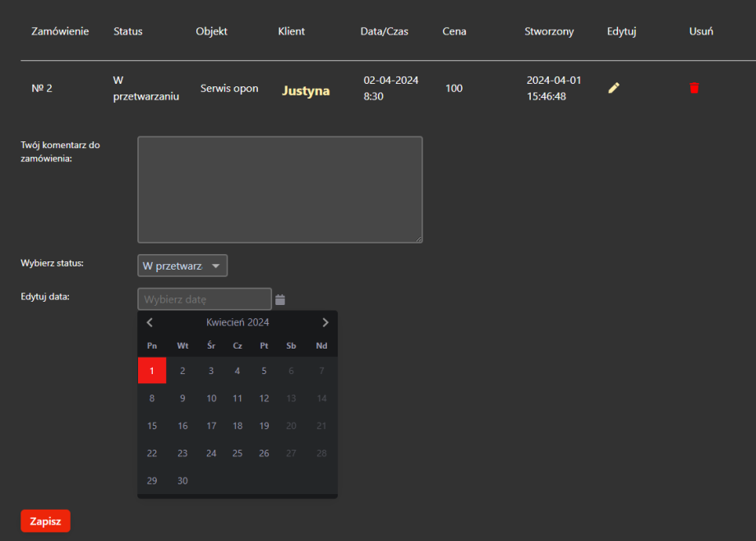This screenshot has width=756, height=541.
Task: Click the 'Data/Czas' column header
Action: [384, 31]
